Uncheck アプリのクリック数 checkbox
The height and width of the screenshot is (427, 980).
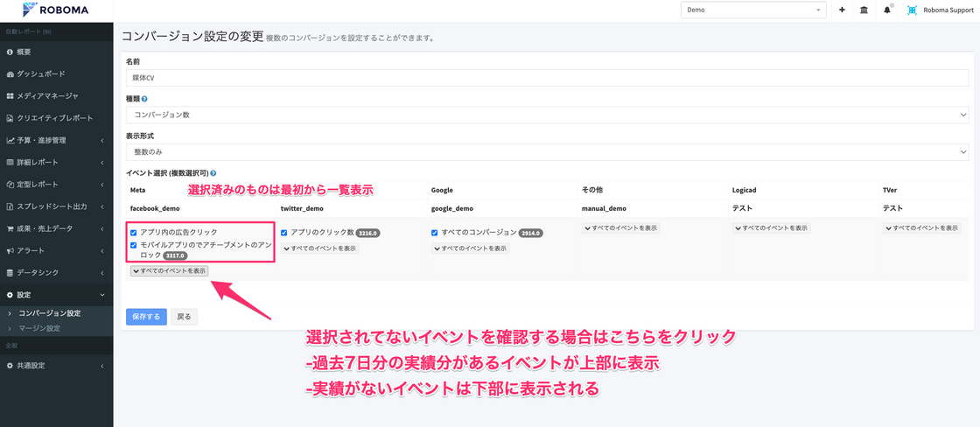[x=284, y=233]
